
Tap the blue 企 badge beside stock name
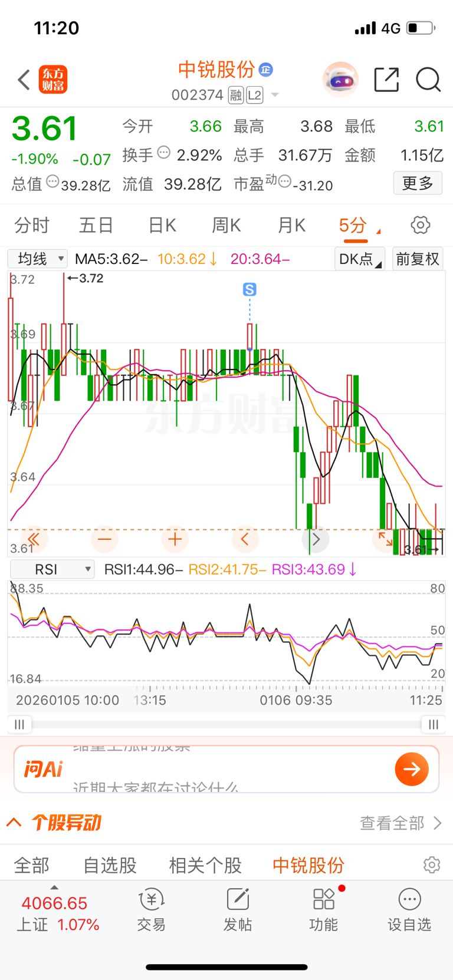click(x=266, y=70)
